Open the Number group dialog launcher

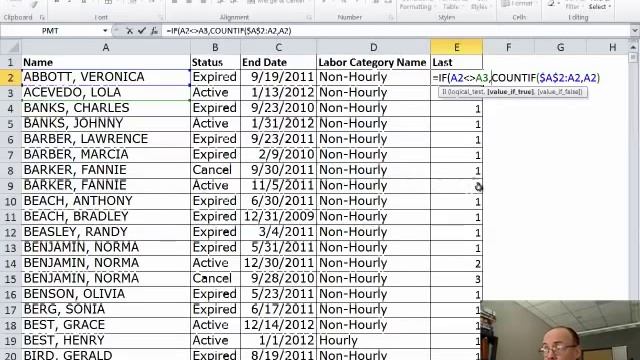(390, 18)
